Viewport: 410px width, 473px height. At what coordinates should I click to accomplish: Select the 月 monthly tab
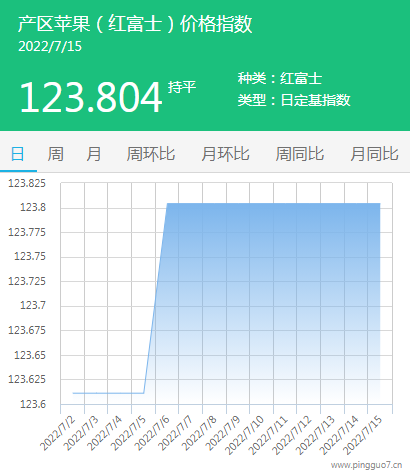pyautogui.click(x=93, y=154)
